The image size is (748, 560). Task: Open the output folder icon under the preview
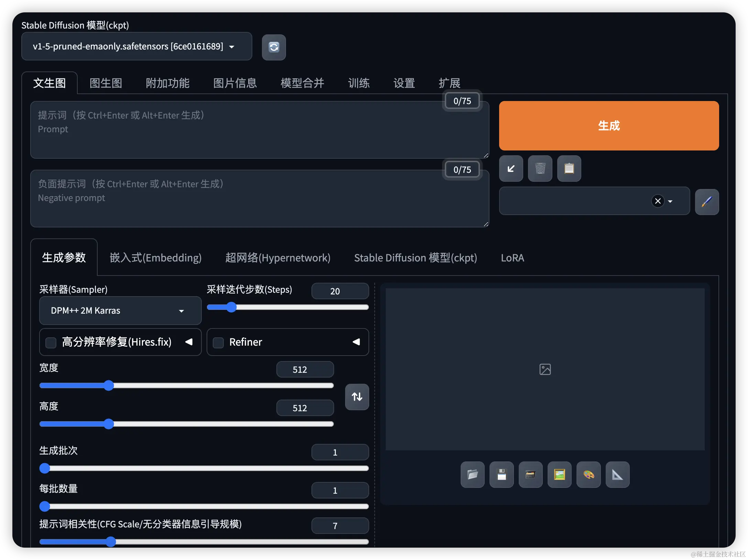[472, 474]
